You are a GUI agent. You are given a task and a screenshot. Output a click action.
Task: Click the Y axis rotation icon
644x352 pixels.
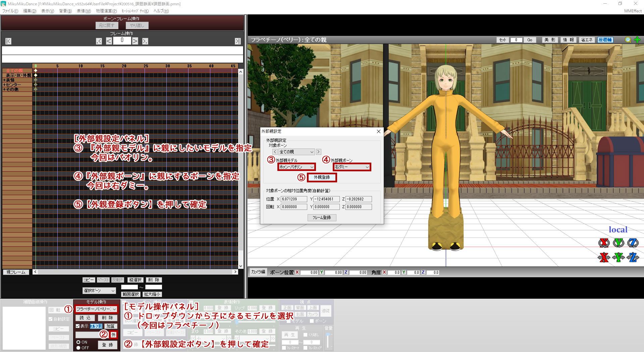click(x=619, y=242)
